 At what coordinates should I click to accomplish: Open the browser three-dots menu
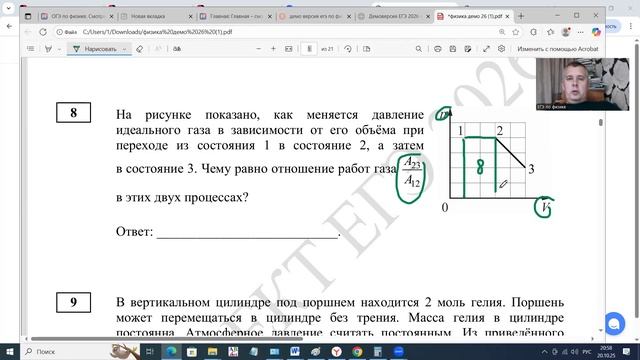pyautogui.click(x=580, y=32)
